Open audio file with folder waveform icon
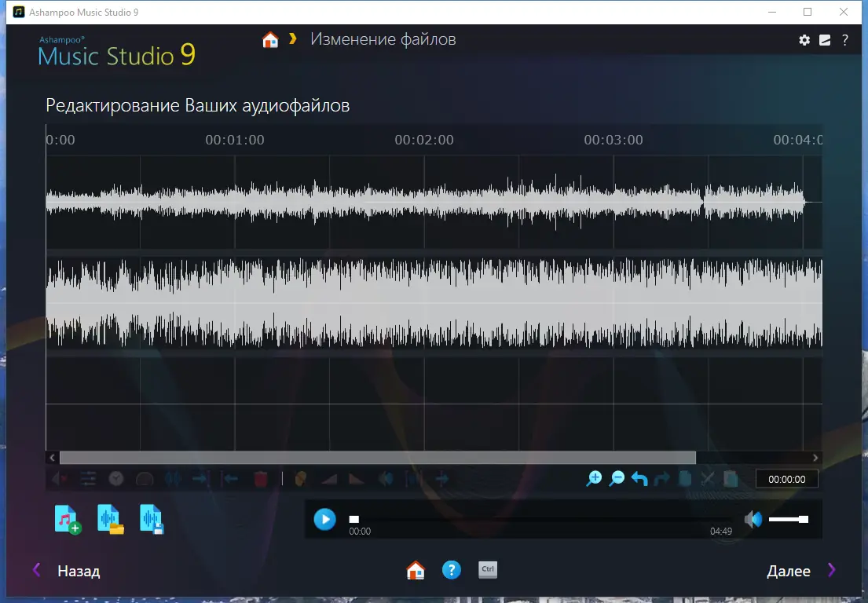 [110, 520]
